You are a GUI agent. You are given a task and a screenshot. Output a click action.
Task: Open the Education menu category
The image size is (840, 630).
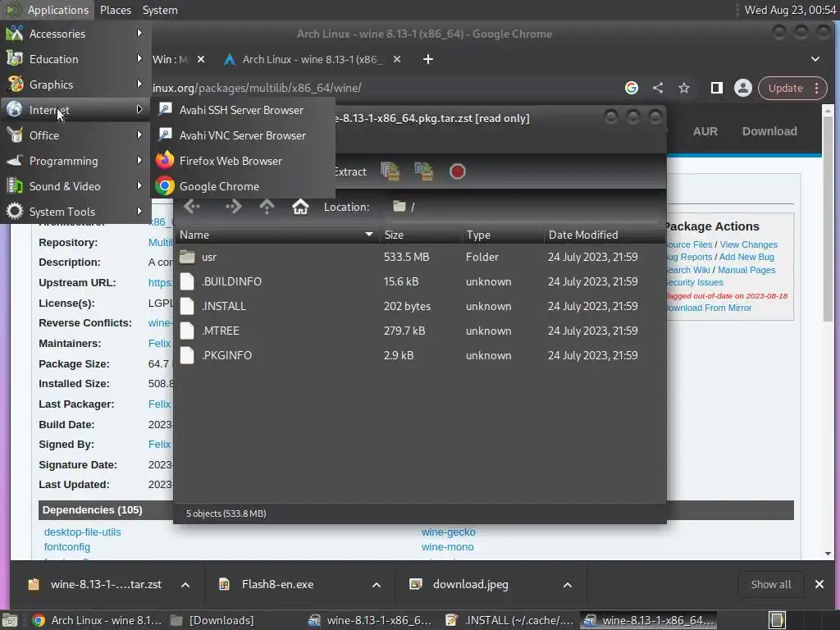pyautogui.click(x=75, y=59)
